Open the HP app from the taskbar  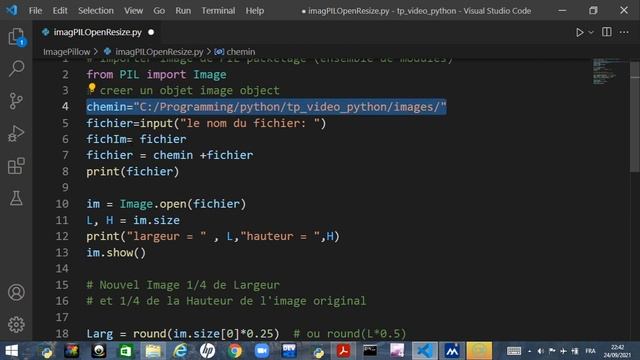coord(207,351)
